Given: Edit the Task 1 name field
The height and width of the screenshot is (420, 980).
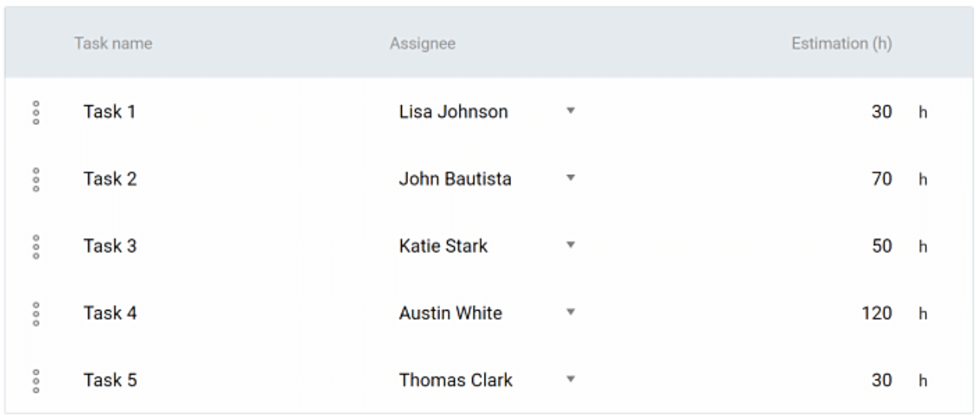Looking at the screenshot, I should point(110,112).
